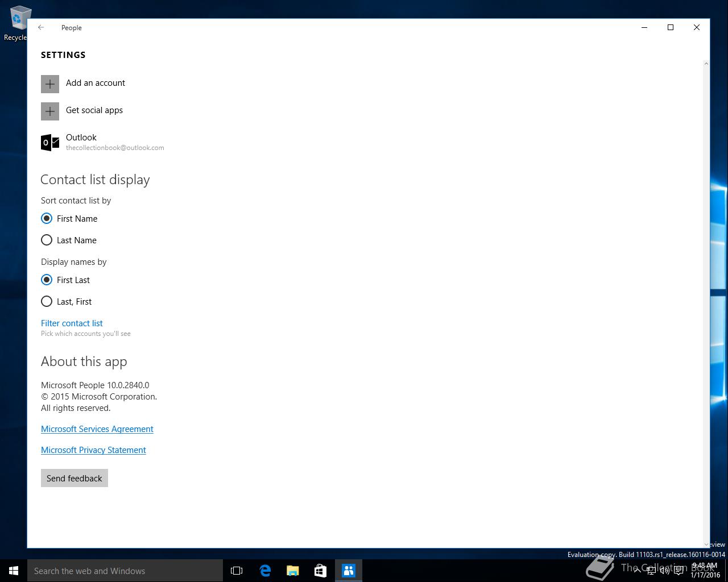
Task: Click the scrollbar down arrow in People window
Action: click(x=706, y=544)
